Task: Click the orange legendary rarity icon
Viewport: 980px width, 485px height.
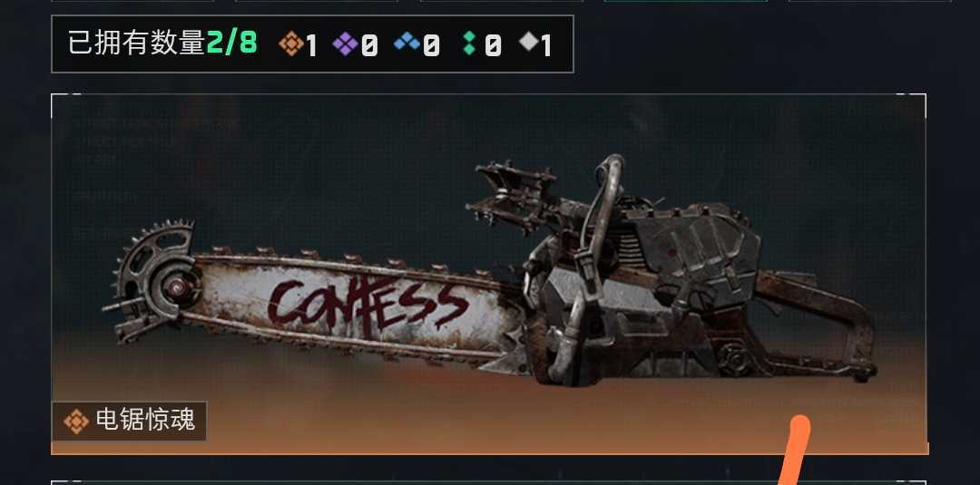Action: [x=290, y=44]
